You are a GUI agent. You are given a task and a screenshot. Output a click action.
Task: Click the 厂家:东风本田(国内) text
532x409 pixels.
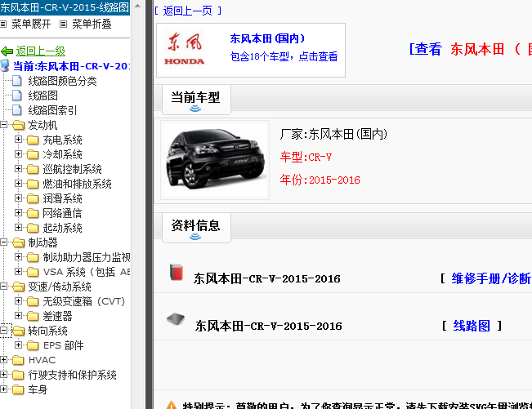tap(333, 134)
